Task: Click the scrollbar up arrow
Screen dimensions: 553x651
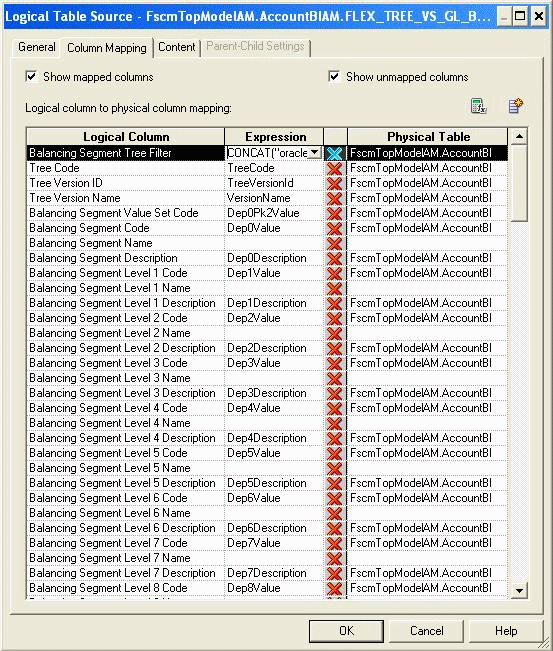Action: point(519,136)
